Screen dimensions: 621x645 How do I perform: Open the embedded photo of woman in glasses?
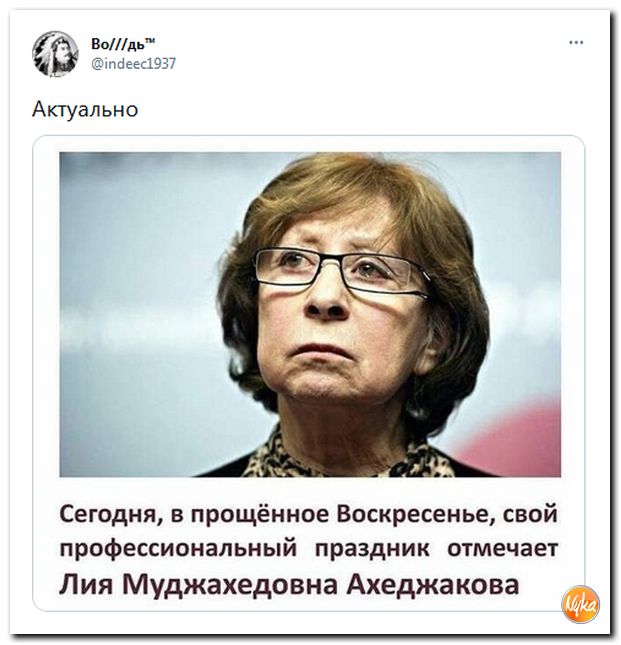point(310,315)
